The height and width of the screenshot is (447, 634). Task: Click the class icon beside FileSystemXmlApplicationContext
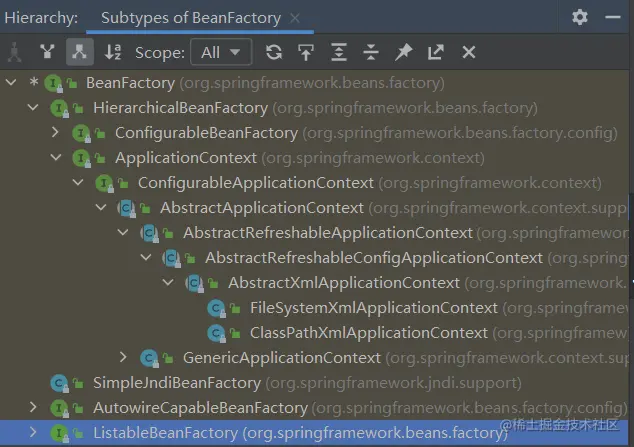tap(216, 308)
